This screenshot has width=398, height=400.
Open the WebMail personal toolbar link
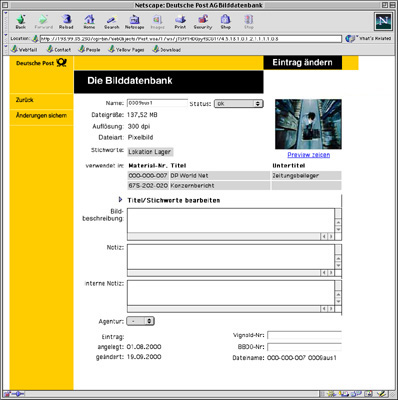tap(24, 50)
